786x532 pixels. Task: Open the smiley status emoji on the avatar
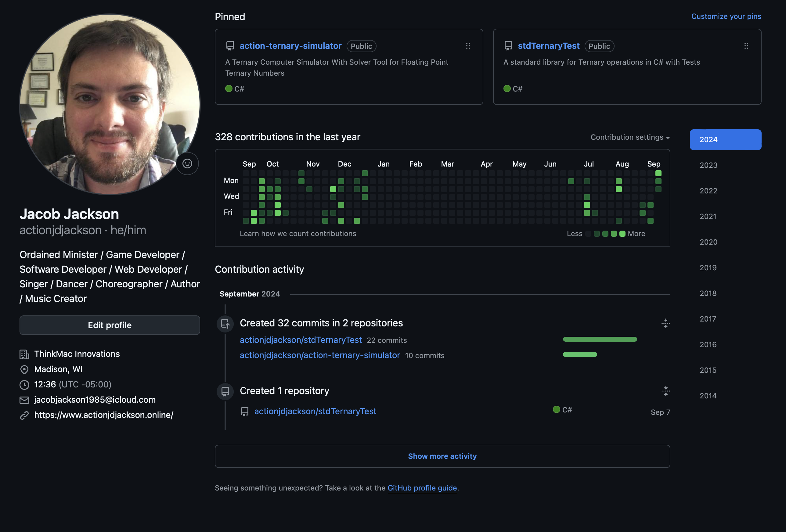[188, 164]
